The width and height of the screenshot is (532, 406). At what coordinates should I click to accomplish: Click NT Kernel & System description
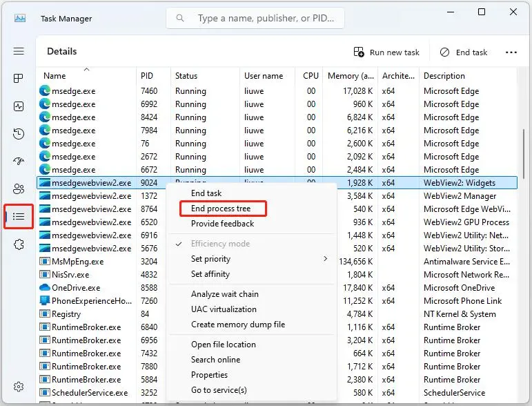[x=460, y=314]
